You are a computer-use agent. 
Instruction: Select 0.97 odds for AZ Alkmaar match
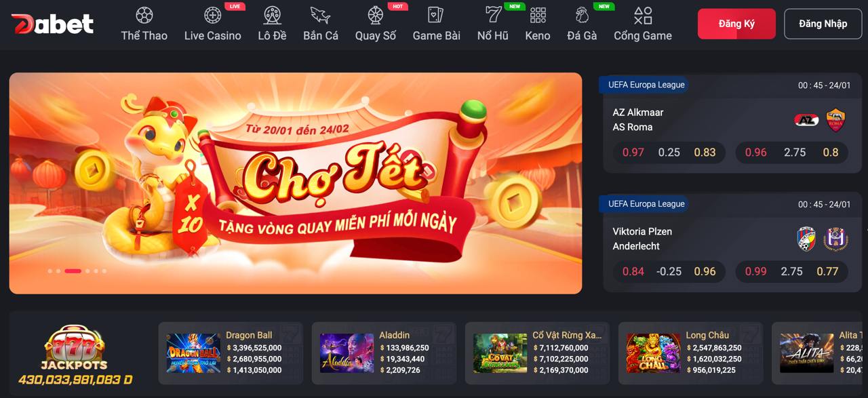[x=633, y=153]
